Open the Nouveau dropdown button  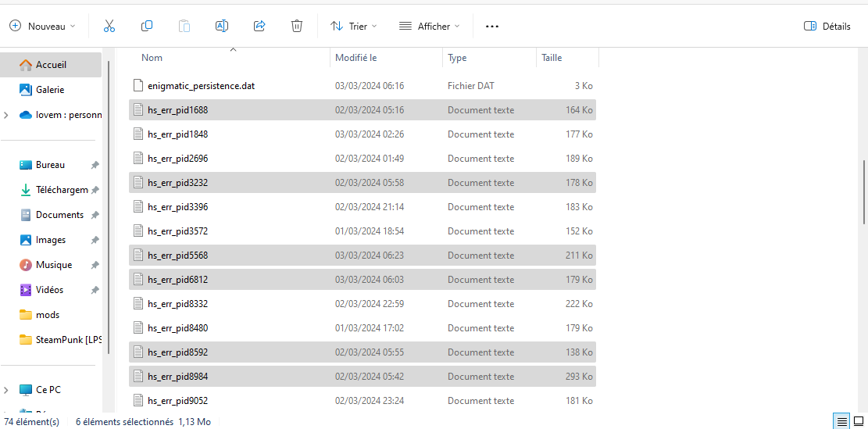point(43,26)
